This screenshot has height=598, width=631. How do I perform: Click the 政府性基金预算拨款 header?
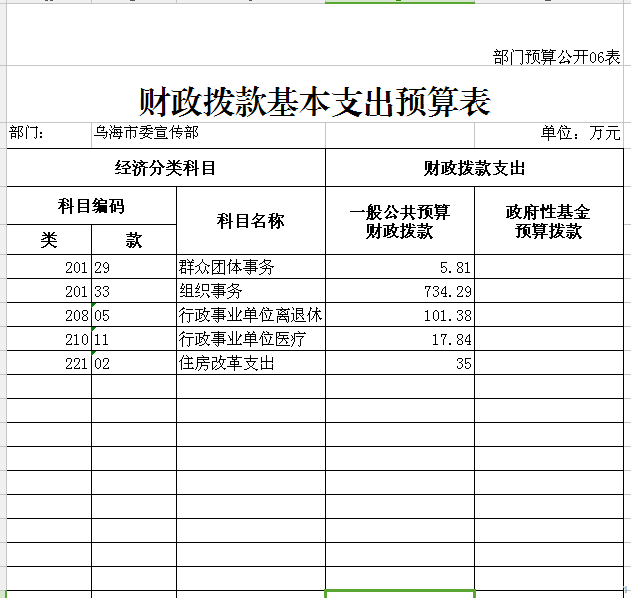549,221
